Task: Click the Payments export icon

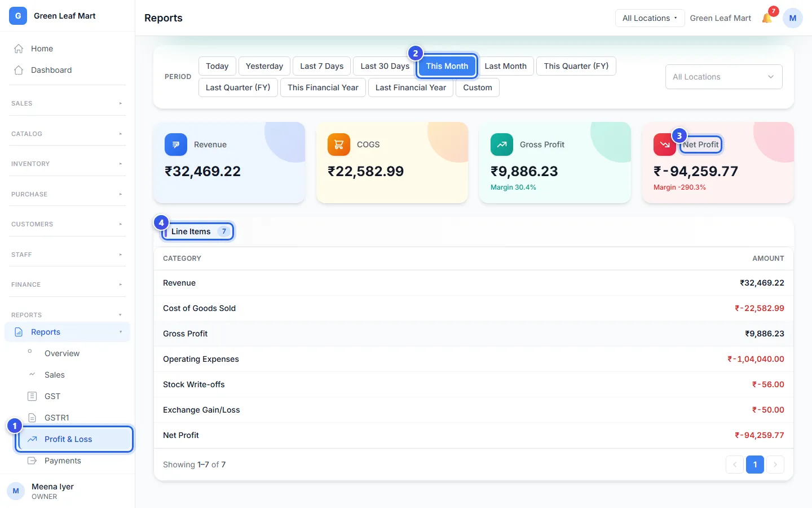Action: 32,461
